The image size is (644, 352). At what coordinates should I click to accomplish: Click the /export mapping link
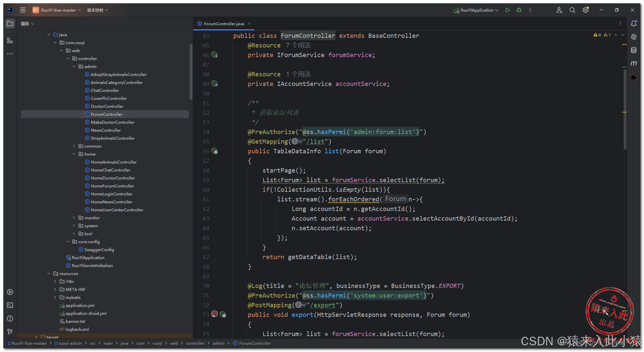[323, 305]
